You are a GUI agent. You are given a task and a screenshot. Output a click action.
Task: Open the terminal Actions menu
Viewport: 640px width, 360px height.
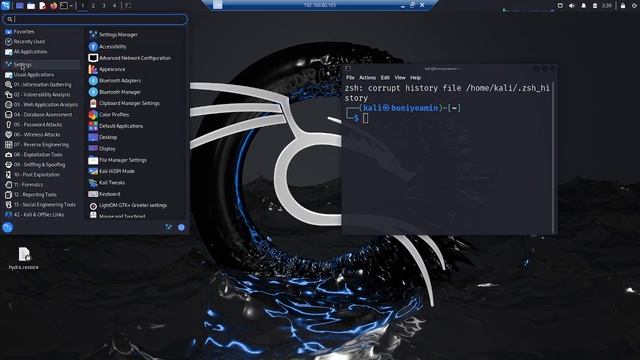coord(367,78)
